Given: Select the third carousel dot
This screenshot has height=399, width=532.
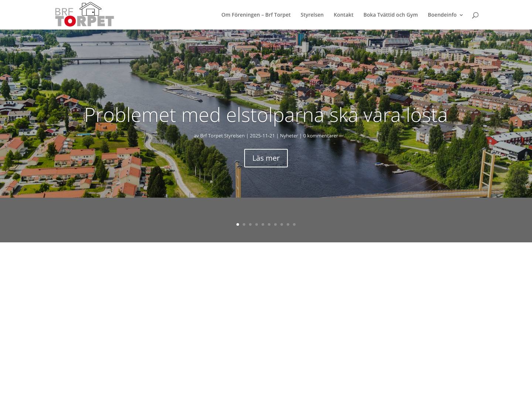Looking at the screenshot, I should point(250,224).
